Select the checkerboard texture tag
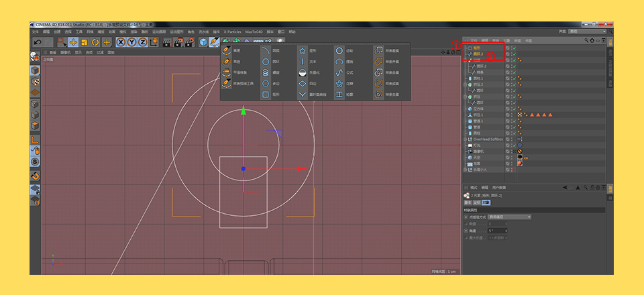644x295 pixels. point(519,115)
